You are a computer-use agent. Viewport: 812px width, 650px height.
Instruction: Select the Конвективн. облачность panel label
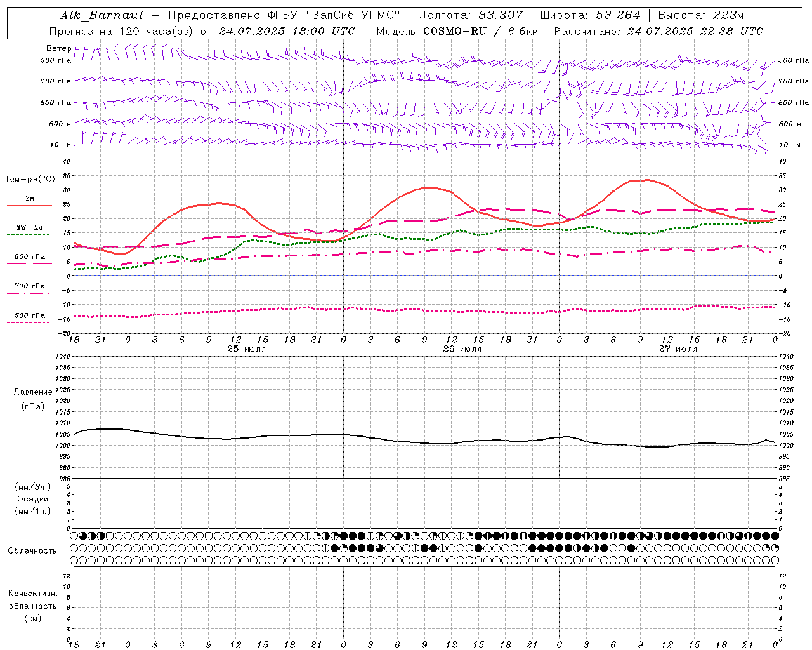32,600
